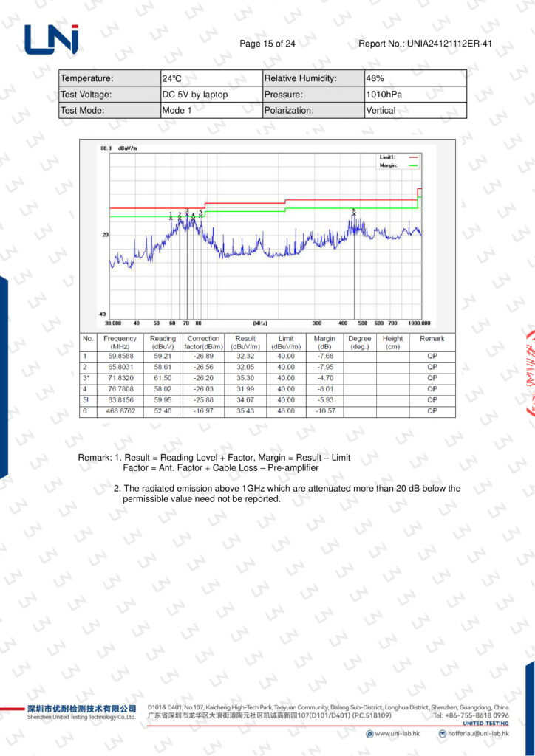Click the Page 15 of 24 indicator
535x756 pixels.
click(267, 44)
